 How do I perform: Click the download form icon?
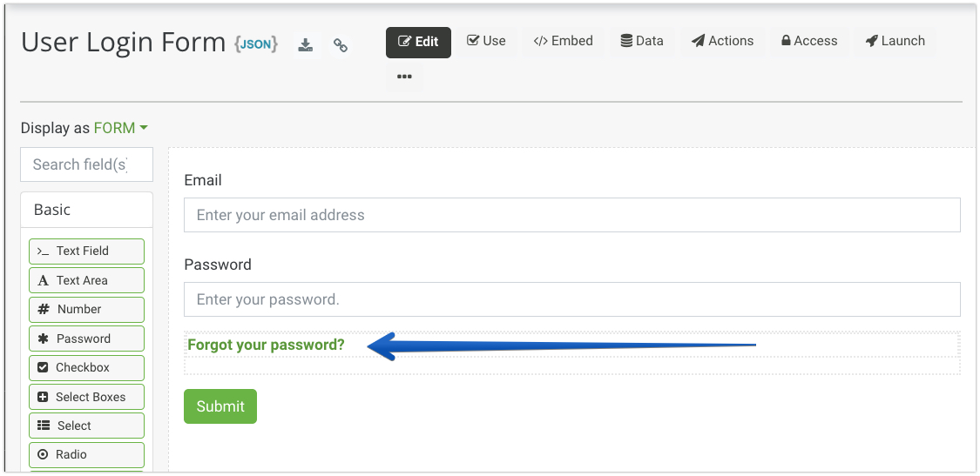[x=305, y=45]
